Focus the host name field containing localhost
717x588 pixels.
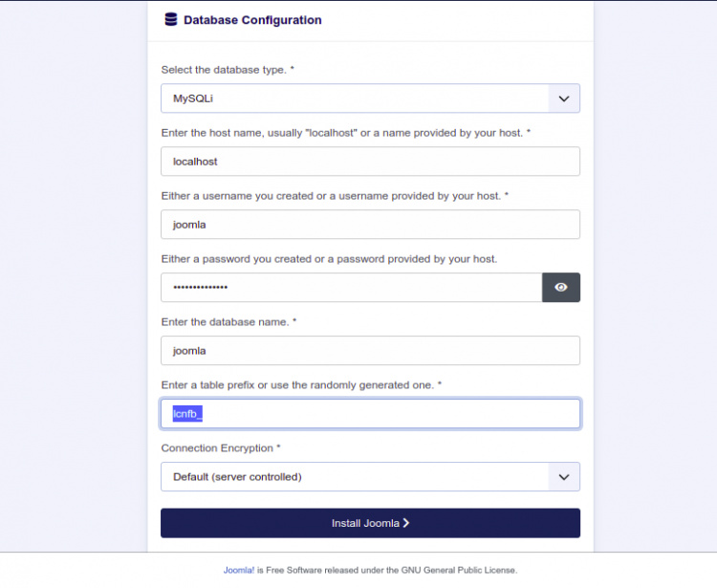pyautogui.click(x=370, y=162)
